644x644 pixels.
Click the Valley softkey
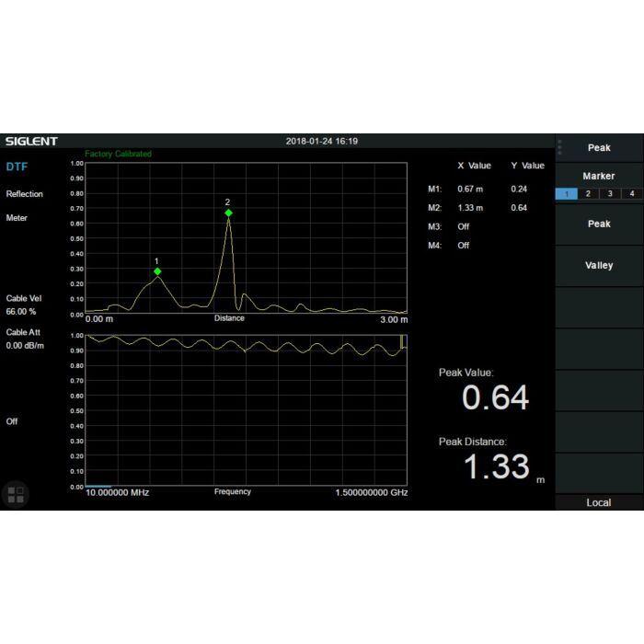tap(599, 266)
